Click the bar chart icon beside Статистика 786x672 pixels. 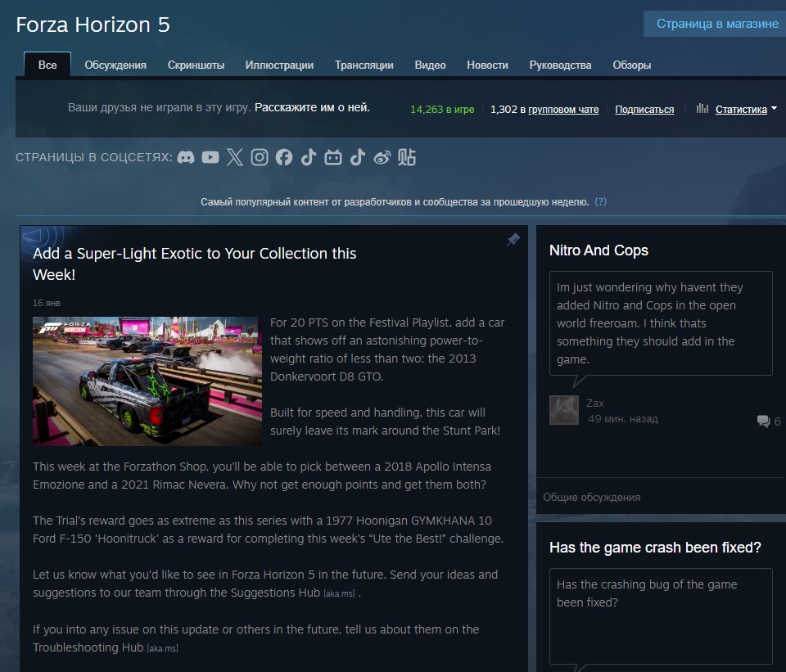click(x=702, y=108)
